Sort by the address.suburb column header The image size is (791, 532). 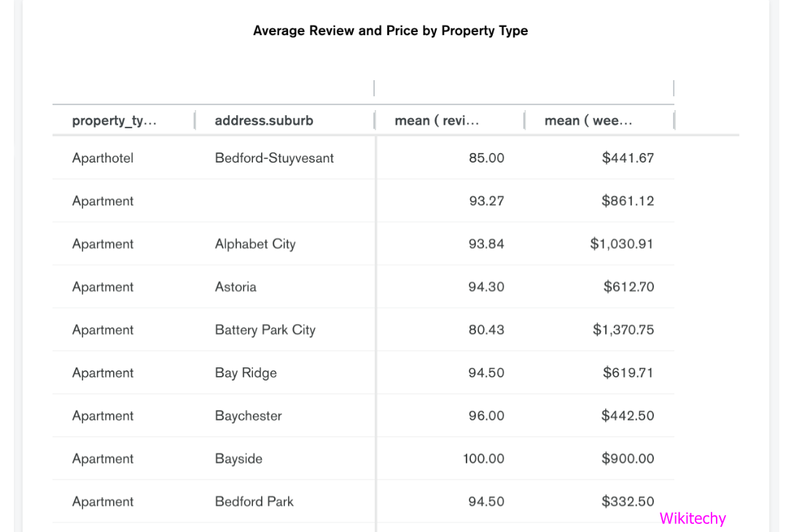click(x=264, y=121)
